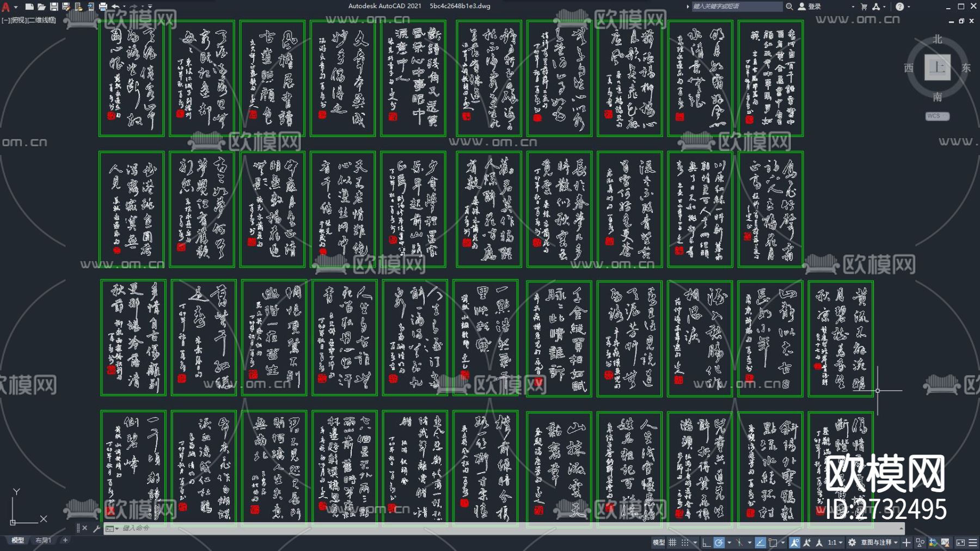Click the Plot (print) icon
Screen dimensions: 980x551
pos(103,7)
